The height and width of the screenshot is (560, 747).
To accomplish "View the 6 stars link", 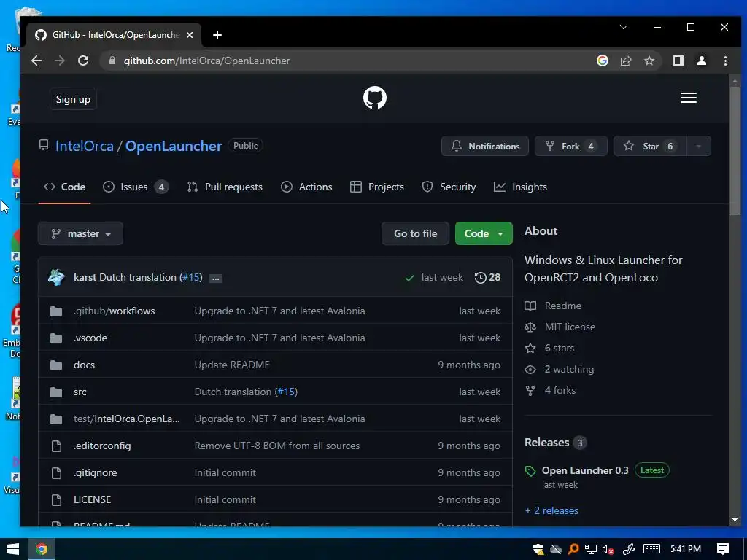I will tap(560, 348).
